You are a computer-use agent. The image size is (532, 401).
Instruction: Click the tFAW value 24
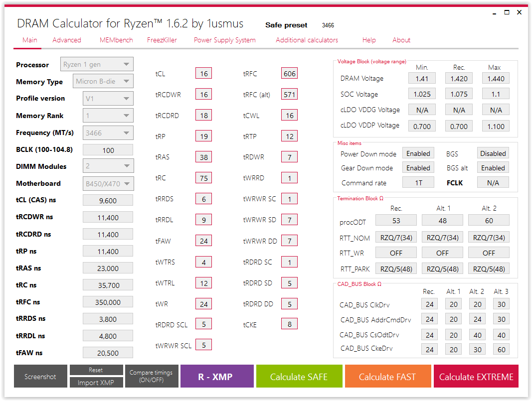(203, 241)
